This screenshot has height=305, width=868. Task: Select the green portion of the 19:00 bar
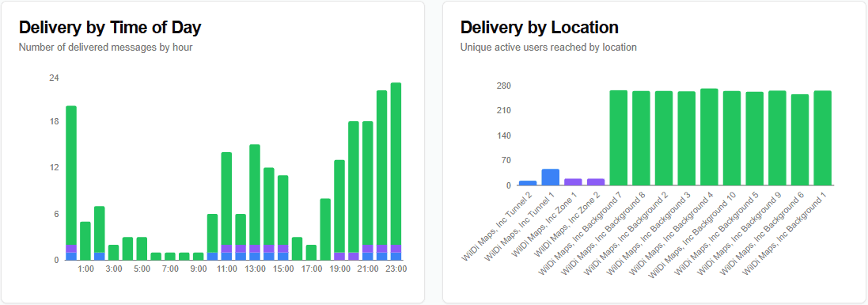[339, 206]
